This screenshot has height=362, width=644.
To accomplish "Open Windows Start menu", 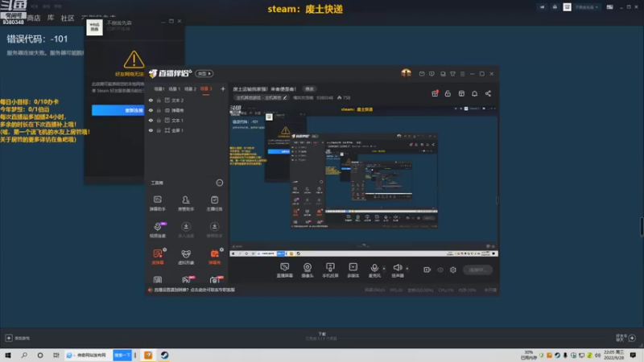I will point(8,355).
